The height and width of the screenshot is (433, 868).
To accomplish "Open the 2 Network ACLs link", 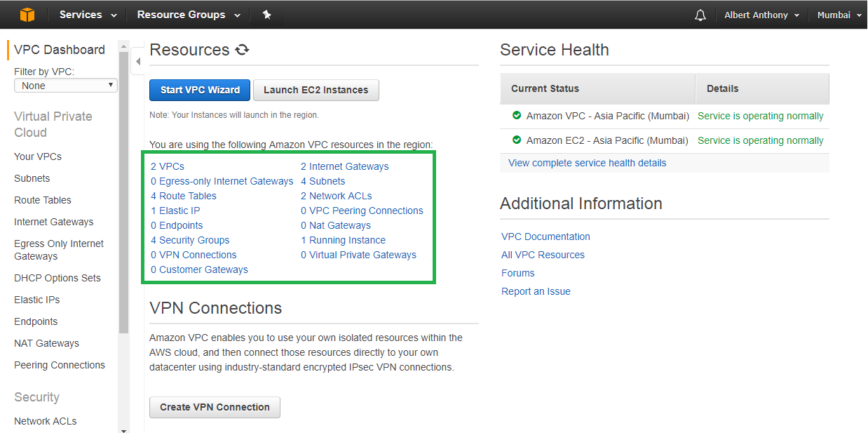I will [337, 196].
